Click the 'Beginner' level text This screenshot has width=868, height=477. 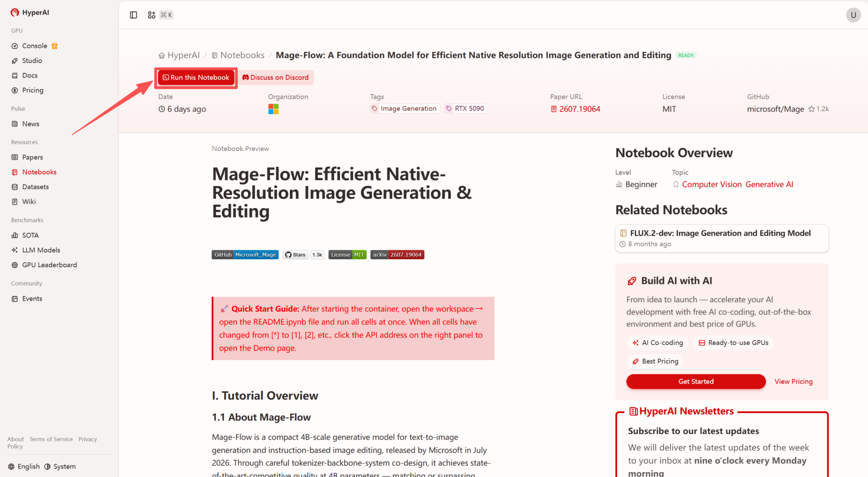(x=641, y=185)
